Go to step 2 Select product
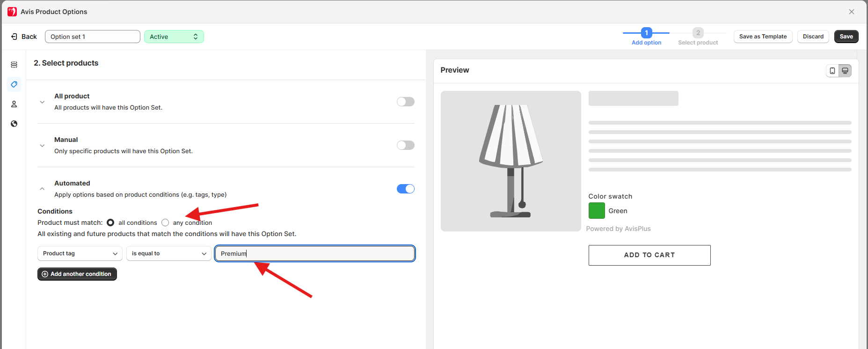Viewport: 868px width, 349px height. (x=698, y=33)
